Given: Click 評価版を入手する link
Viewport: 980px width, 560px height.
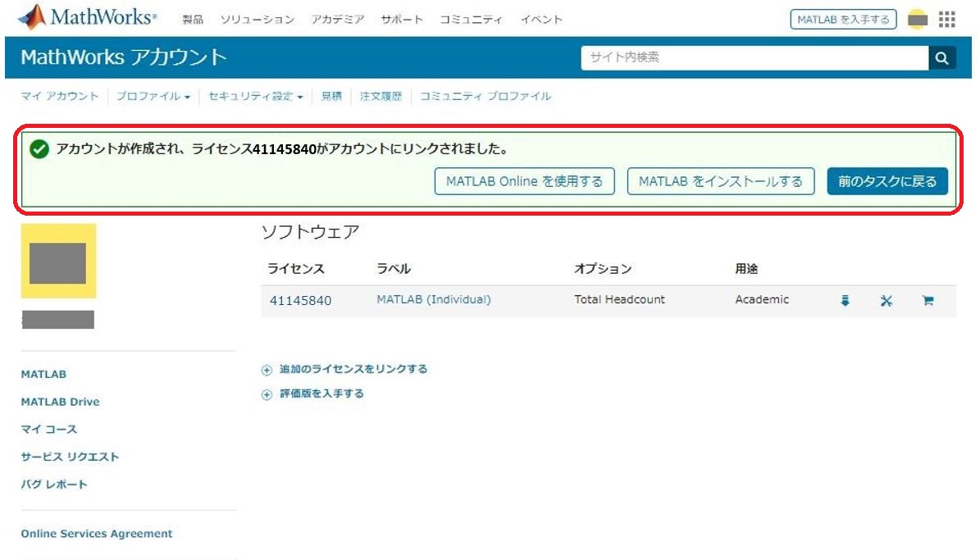Looking at the screenshot, I should 321,394.
